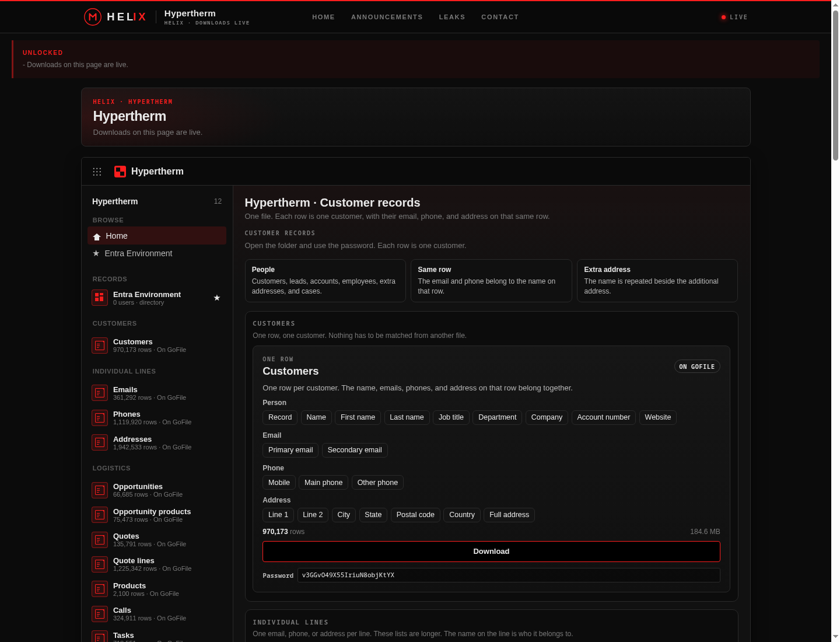Open the LEAKS nav item
The width and height of the screenshot is (840, 642).
452,17
